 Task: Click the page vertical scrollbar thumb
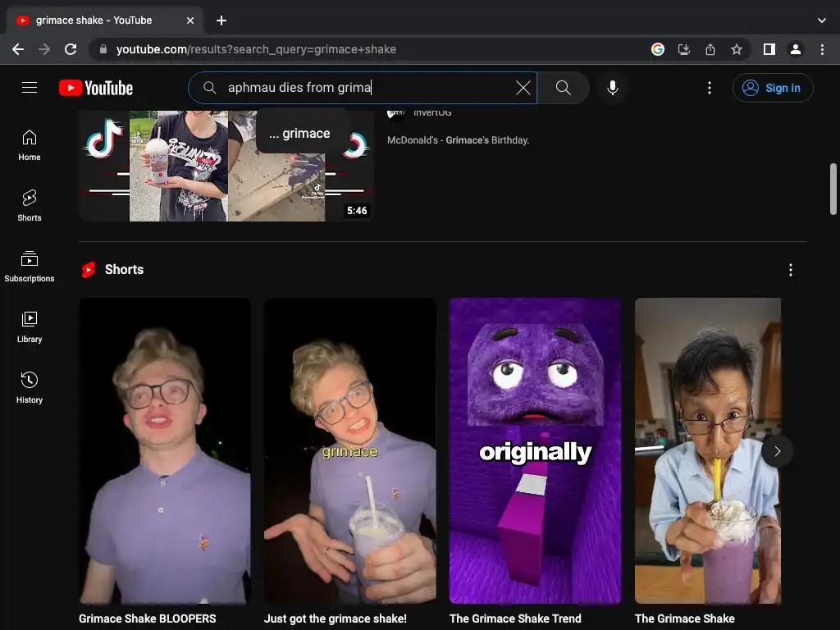833,189
